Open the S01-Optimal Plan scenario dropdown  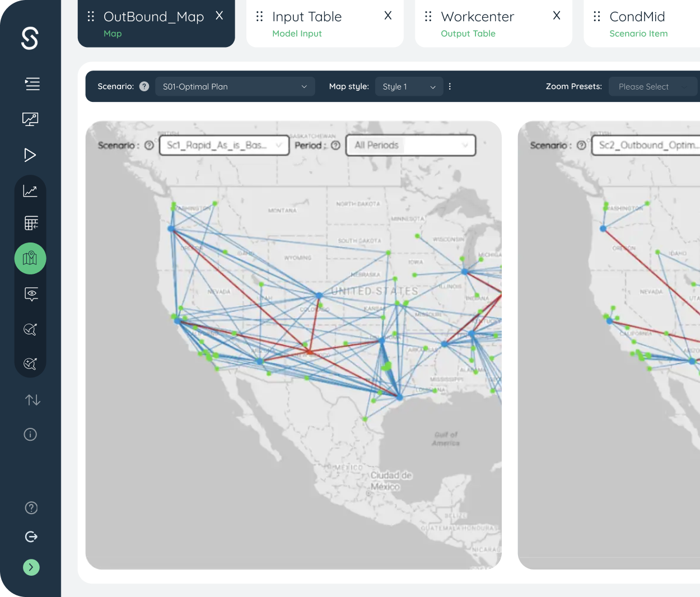point(235,86)
